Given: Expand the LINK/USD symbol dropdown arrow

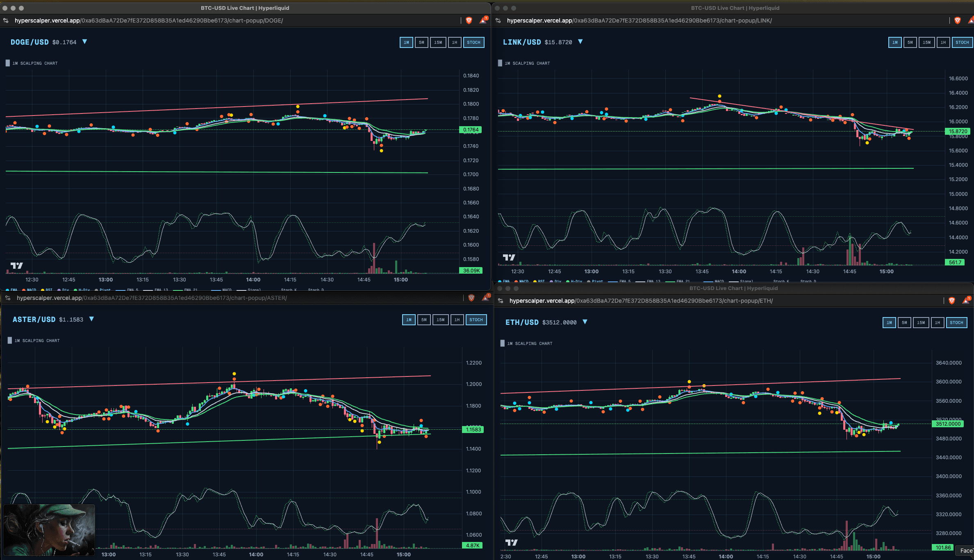Looking at the screenshot, I should (x=580, y=42).
